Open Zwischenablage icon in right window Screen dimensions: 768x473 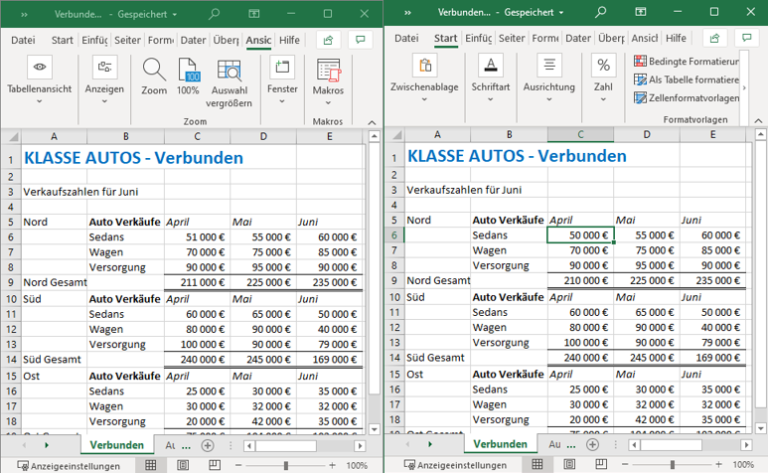(425, 65)
